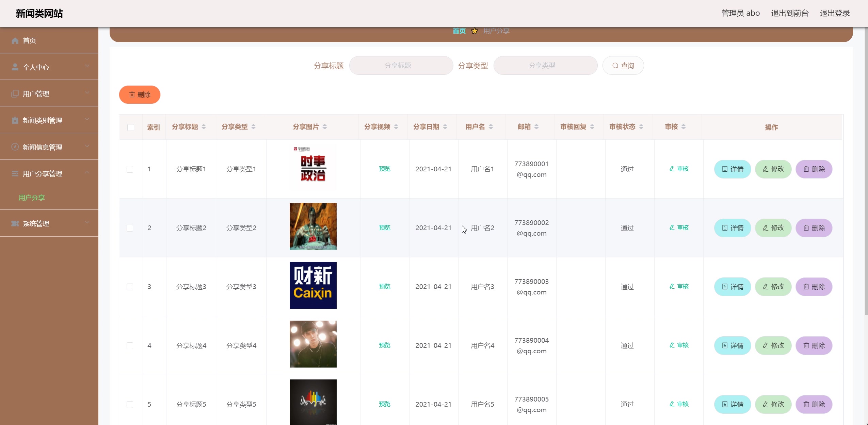Click the orange 删除 batch button
This screenshot has height=425, width=868.
140,95
